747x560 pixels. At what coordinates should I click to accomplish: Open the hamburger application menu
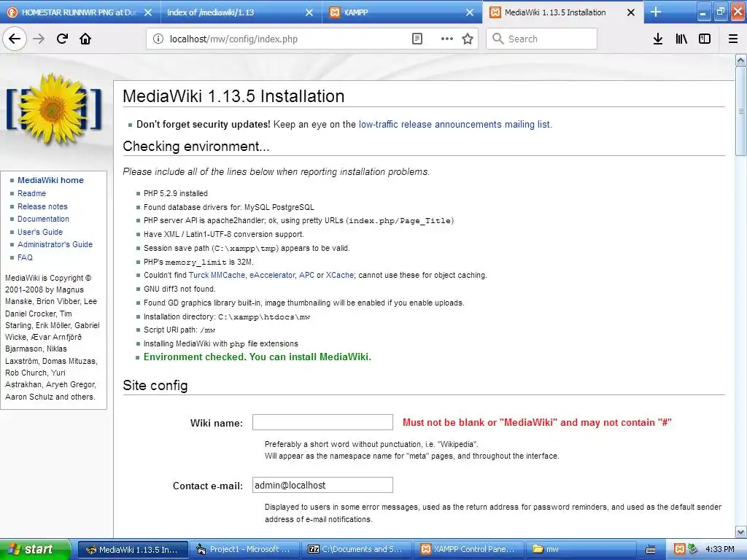[x=733, y=39]
